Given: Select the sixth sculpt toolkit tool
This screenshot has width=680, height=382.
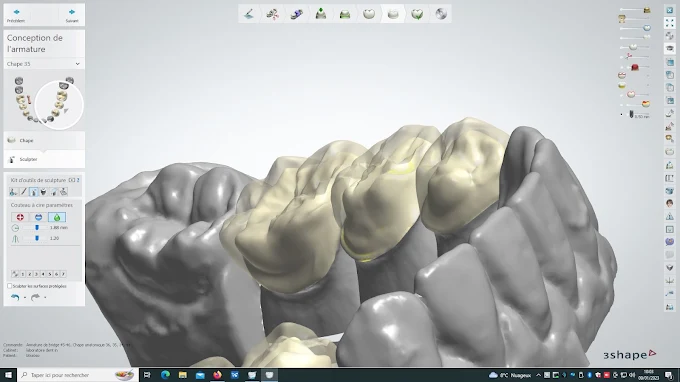Looking at the screenshot, I should (63, 192).
